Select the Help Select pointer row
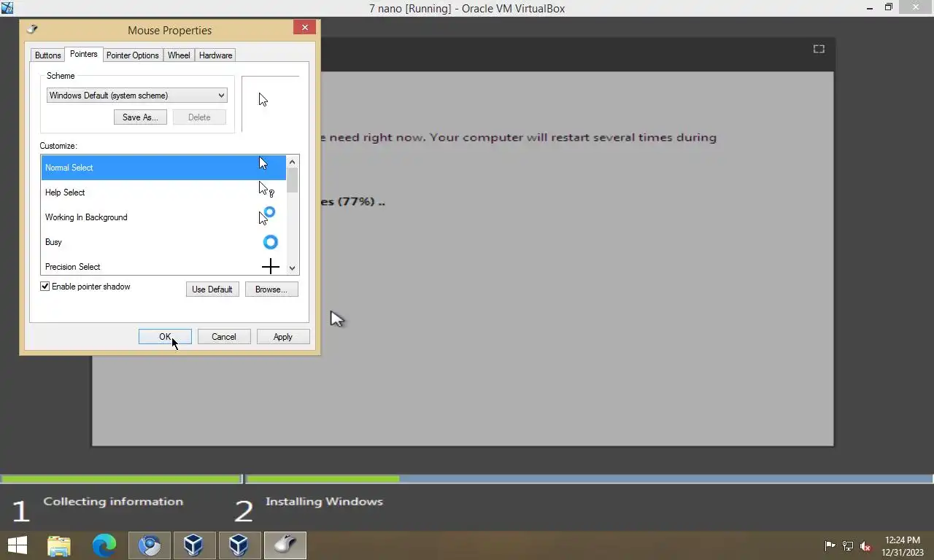 click(163, 192)
